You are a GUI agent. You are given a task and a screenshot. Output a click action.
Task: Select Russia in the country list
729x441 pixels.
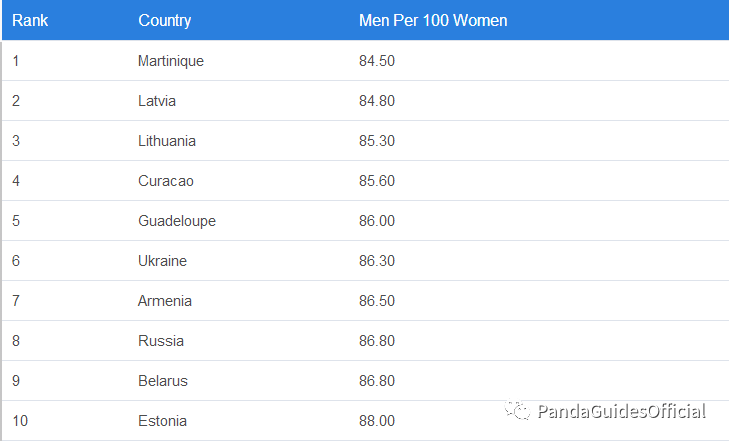(x=161, y=341)
